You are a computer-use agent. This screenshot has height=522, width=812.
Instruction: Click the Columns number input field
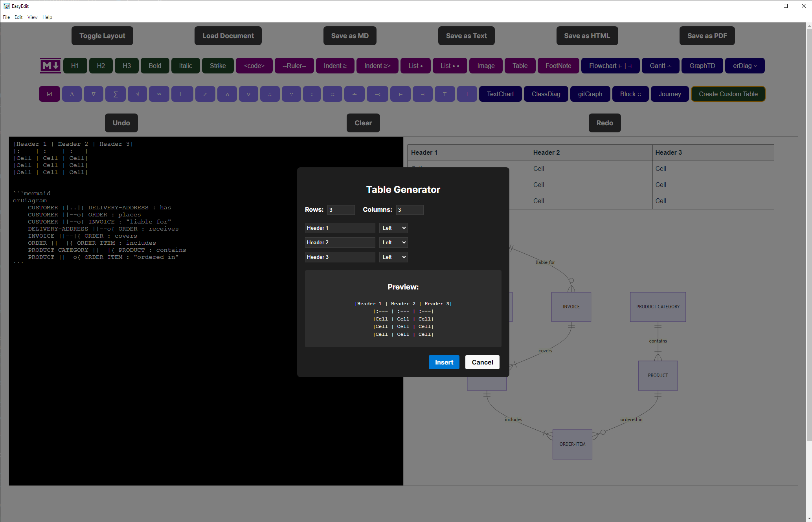coord(410,210)
